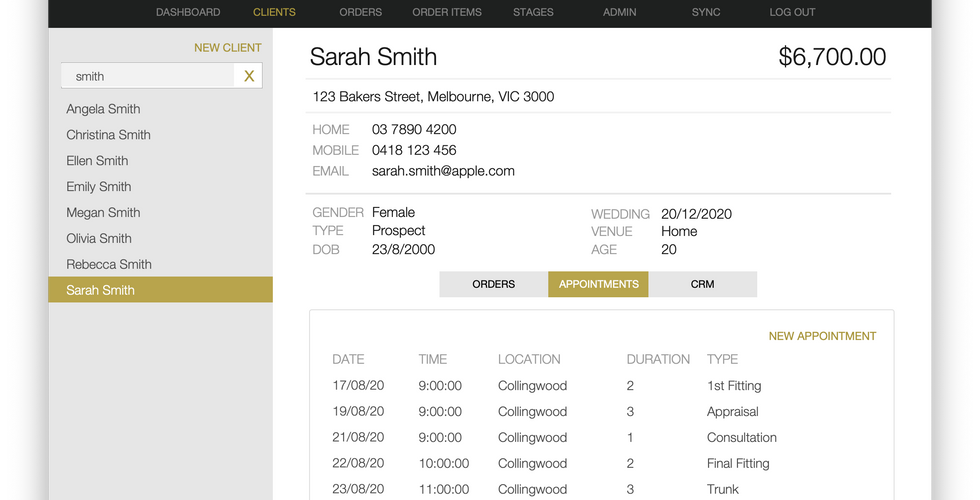
Task: Log out using the Log Out link
Action: [x=792, y=12]
